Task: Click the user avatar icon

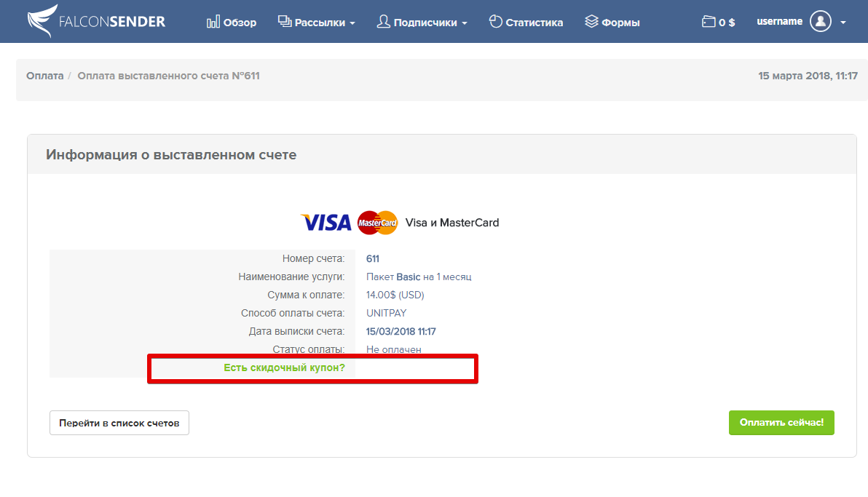Action: (x=821, y=22)
